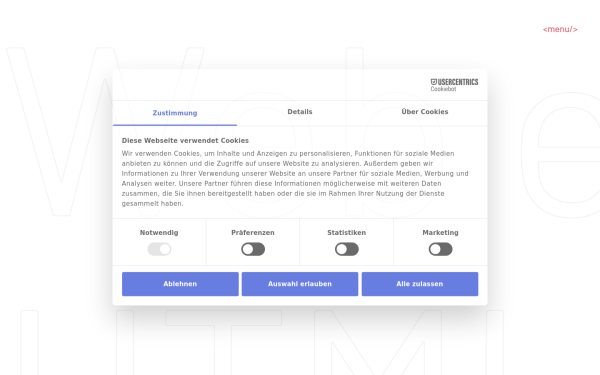Click the Marketing category label
This screenshot has height=375, width=600.
point(440,233)
